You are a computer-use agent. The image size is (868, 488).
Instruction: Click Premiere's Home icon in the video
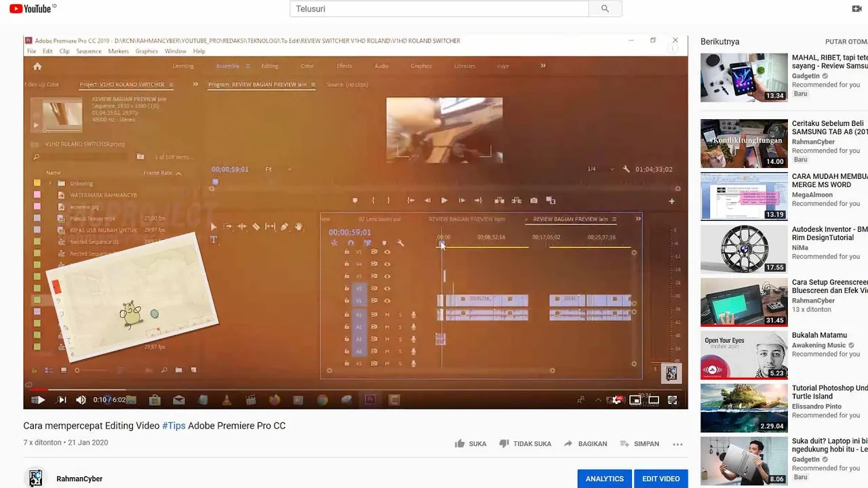tap(37, 66)
